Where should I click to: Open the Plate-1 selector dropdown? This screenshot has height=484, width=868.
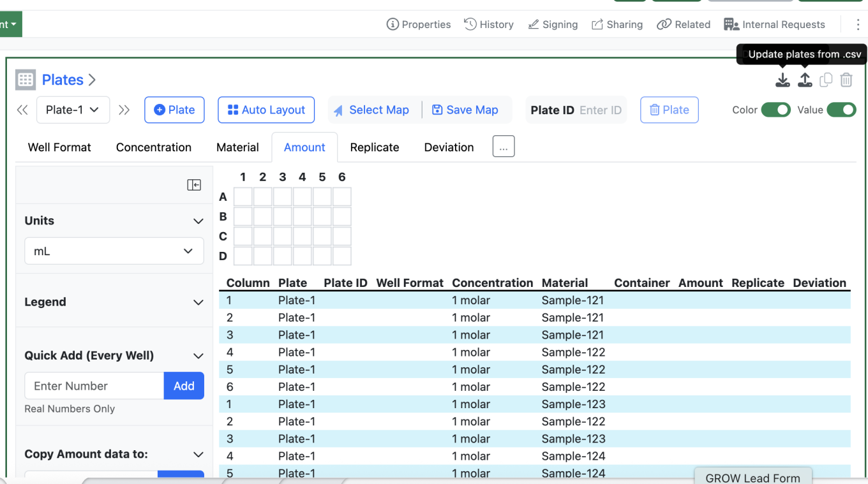point(73,110)
